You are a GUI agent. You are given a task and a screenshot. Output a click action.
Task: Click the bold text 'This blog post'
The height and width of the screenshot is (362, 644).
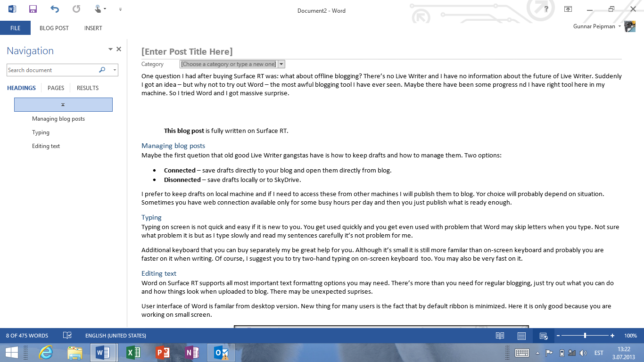click(184, 131)
